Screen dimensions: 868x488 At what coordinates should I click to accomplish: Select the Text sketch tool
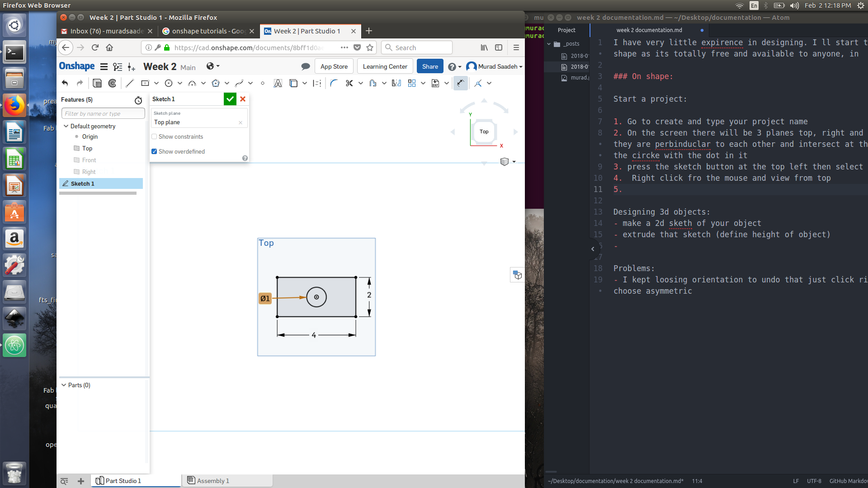(x=278, y=83)
